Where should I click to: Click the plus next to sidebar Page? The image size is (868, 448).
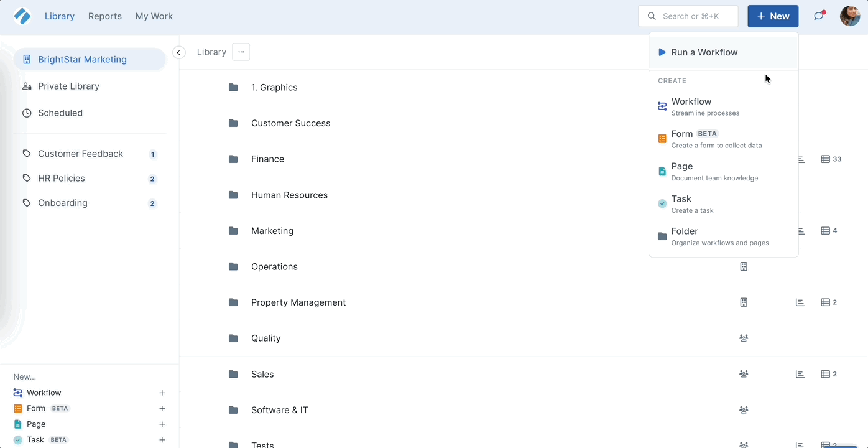(x=162, y=424)
